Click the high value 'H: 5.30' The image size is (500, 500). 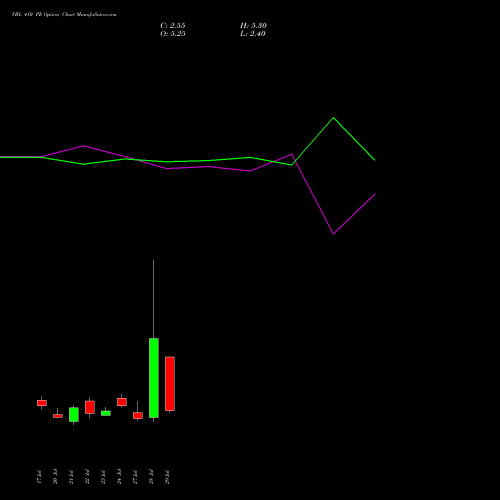click(x=253, y=26)
